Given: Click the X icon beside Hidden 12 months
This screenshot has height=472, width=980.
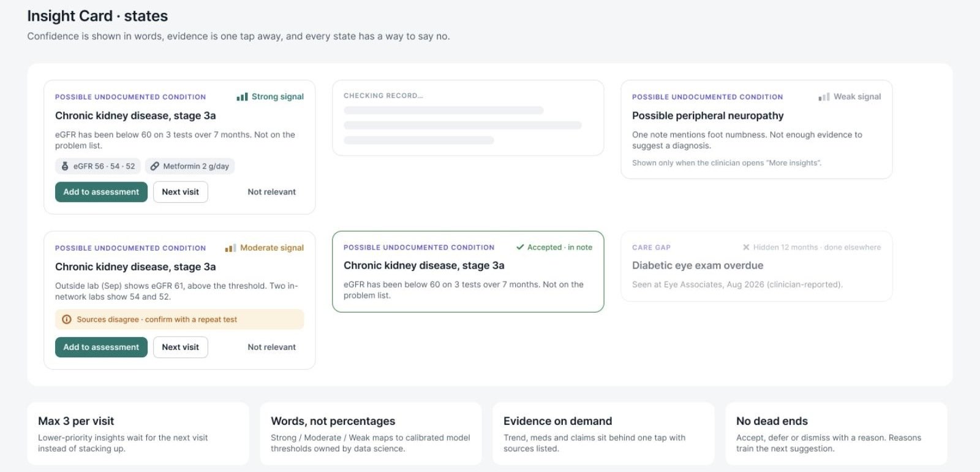Looking at the screenshot, I should pyautogui.click(x=746, y=248).
